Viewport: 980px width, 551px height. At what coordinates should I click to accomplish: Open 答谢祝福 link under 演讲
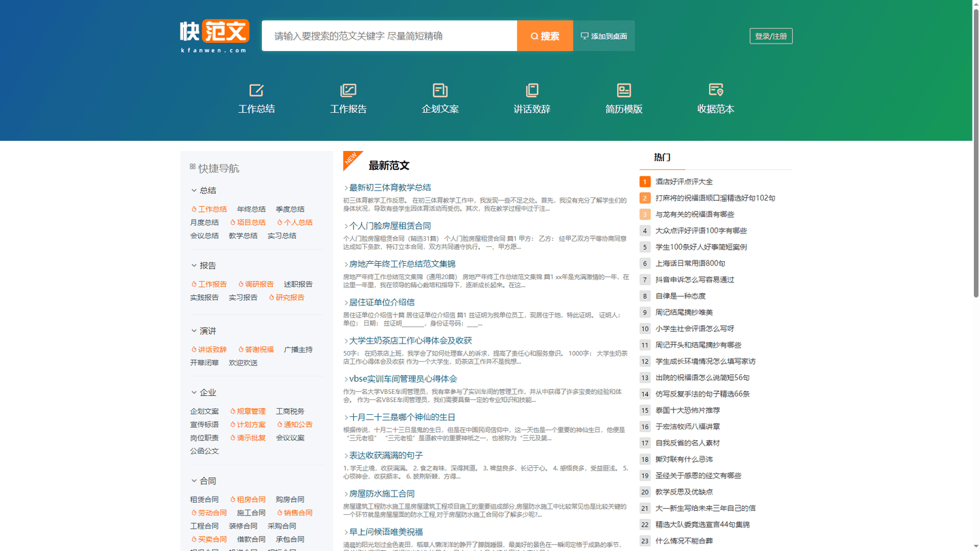pos(256,350)
